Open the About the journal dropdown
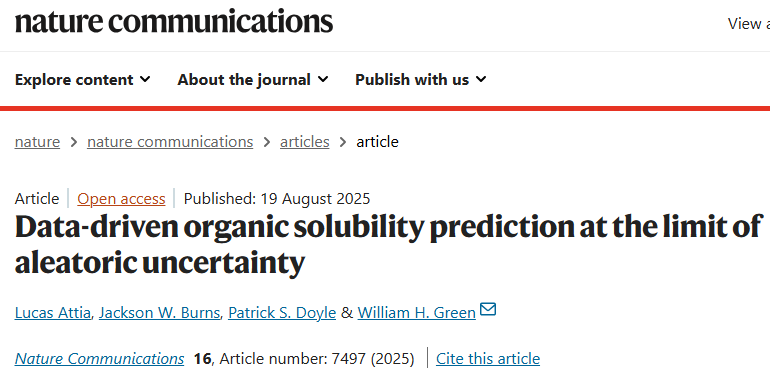Screen dimensions: 770x380 (252, 80)
